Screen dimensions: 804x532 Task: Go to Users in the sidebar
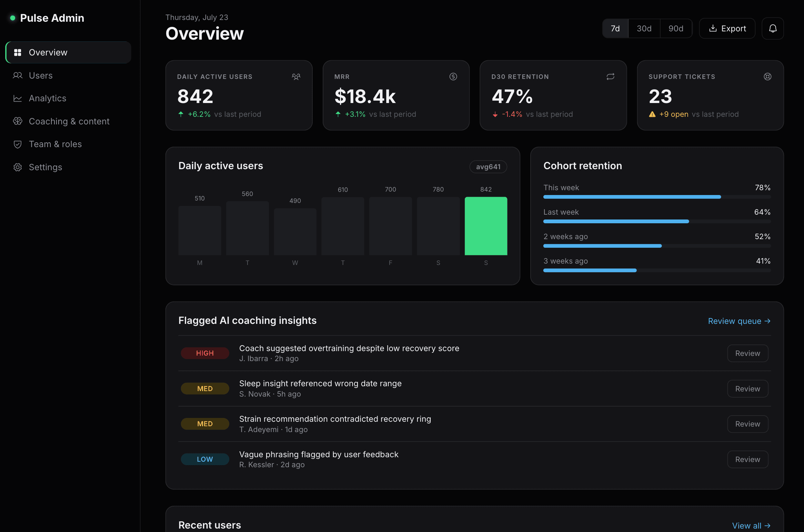pos(68,75)
